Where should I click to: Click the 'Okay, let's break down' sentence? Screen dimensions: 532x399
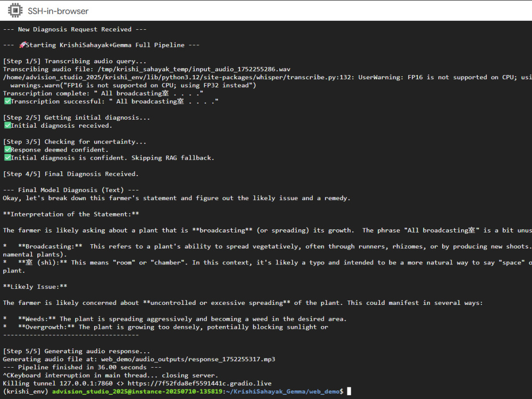click(177, 198)
